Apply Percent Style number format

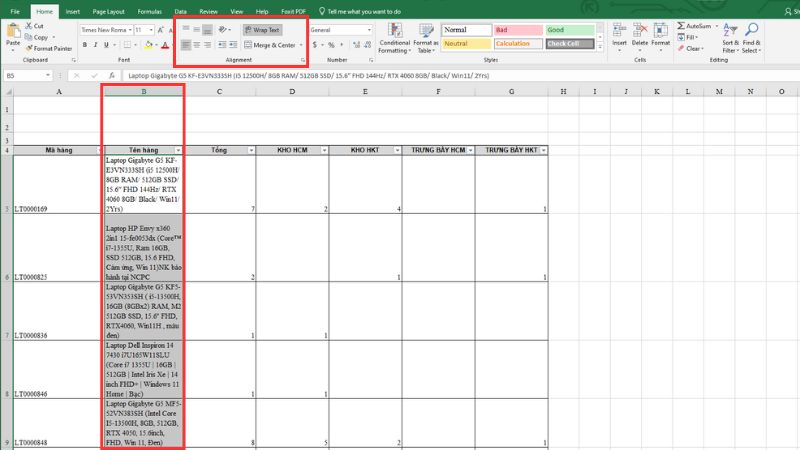pyautogui.click(x=331, y=45)
